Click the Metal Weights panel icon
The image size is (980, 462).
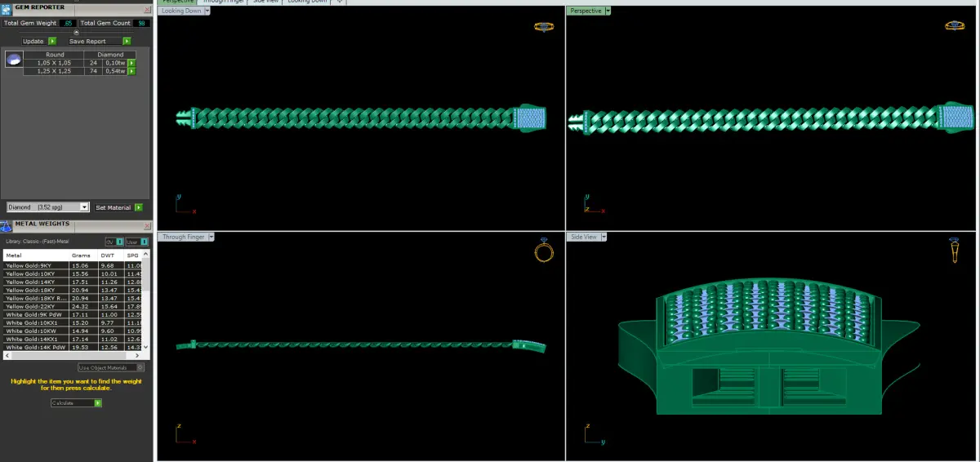click(7, 224)
